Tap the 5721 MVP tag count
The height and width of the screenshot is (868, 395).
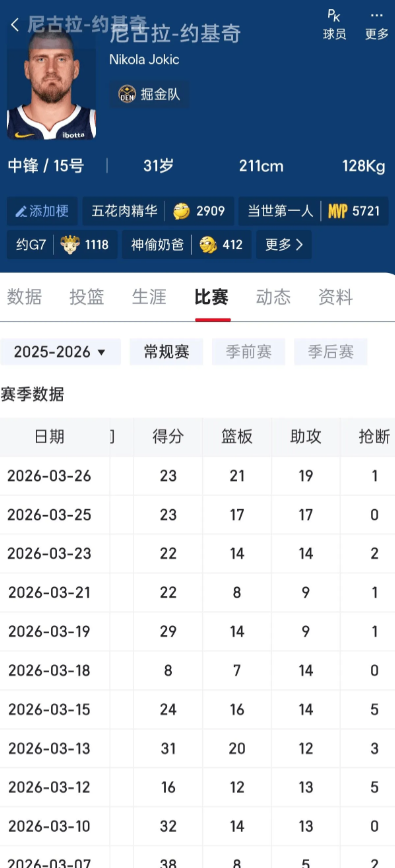point(366,211)
